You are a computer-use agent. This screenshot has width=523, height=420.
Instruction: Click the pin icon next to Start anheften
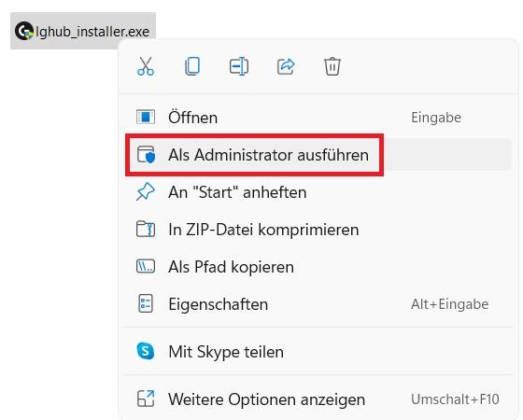tap(146, 192)
